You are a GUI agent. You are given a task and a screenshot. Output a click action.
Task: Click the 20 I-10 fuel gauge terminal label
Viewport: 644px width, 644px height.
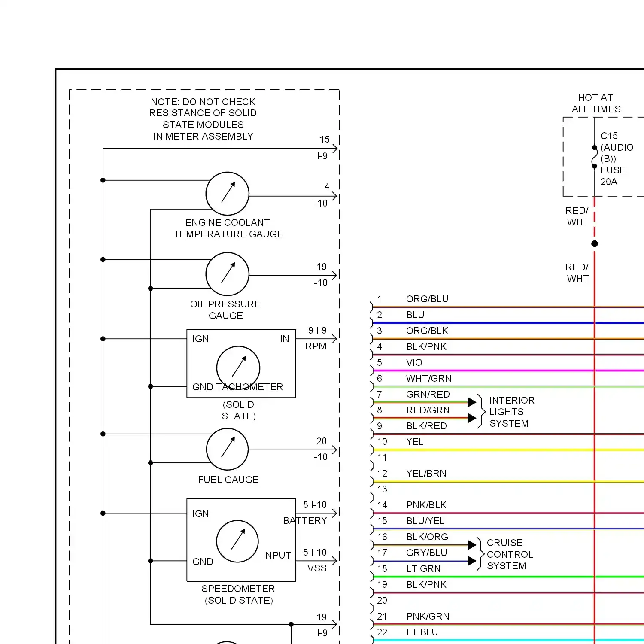[x=320, y=449]
